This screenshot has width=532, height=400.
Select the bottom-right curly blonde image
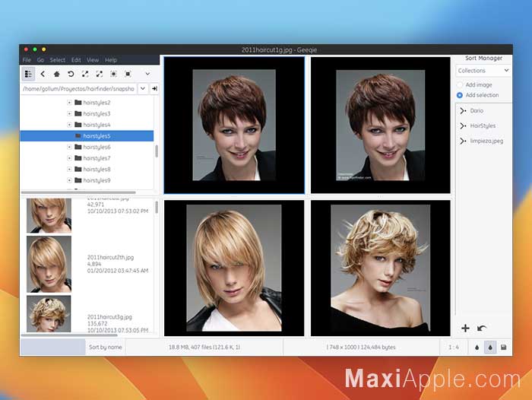380,268
